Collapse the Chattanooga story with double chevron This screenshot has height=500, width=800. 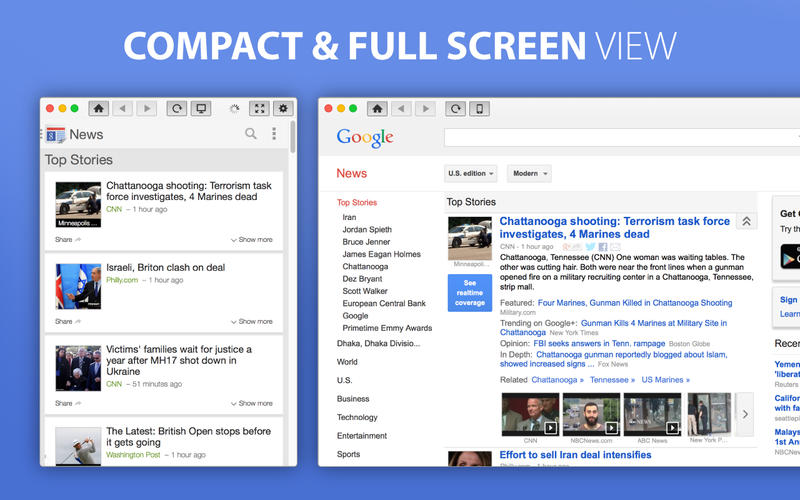point(746,221)
